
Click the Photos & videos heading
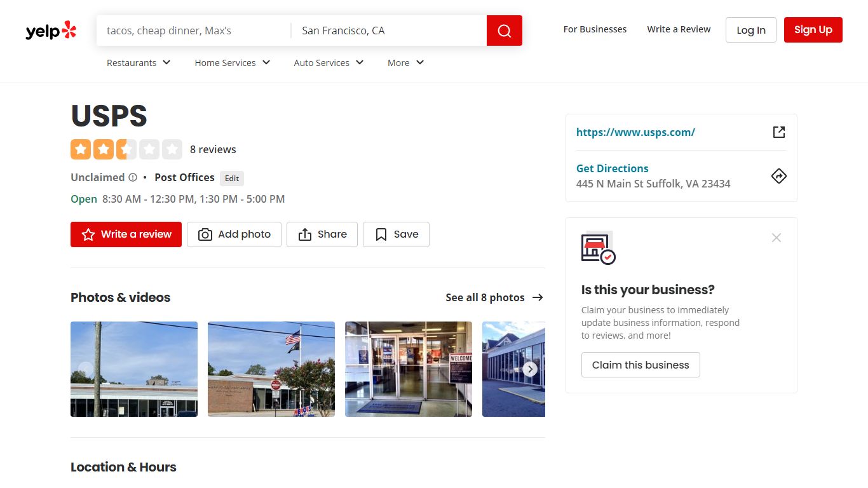click(121, 297)
